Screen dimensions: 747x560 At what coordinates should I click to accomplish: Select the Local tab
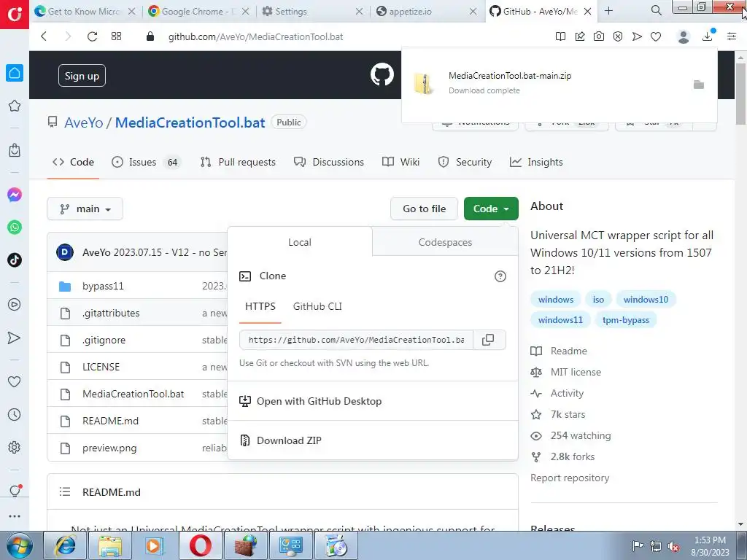[x=300, y=242]
